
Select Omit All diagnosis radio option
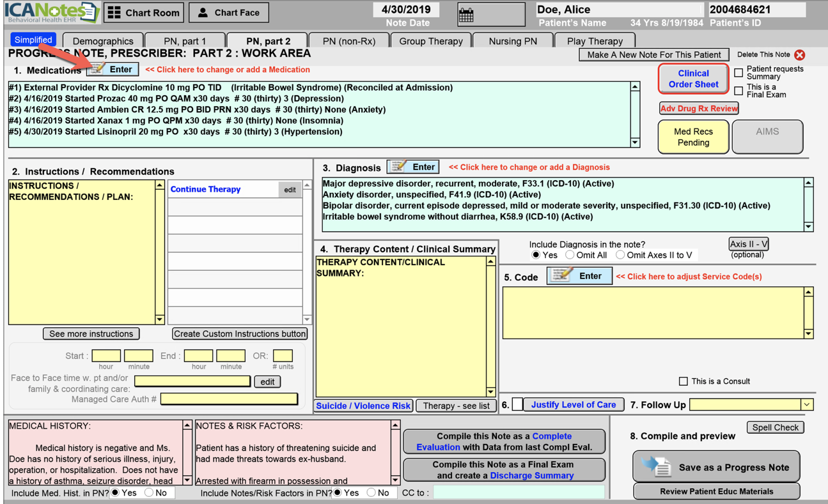(x=570, y=255)
